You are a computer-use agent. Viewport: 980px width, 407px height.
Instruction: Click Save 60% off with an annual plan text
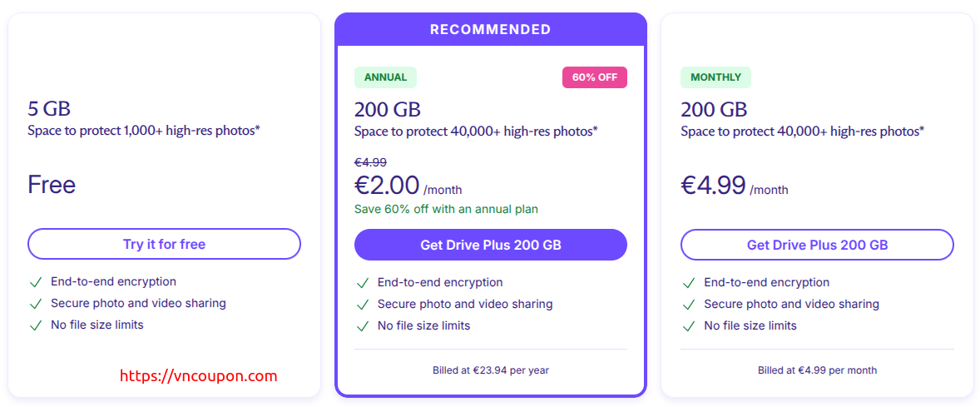(x=446, y=209)
